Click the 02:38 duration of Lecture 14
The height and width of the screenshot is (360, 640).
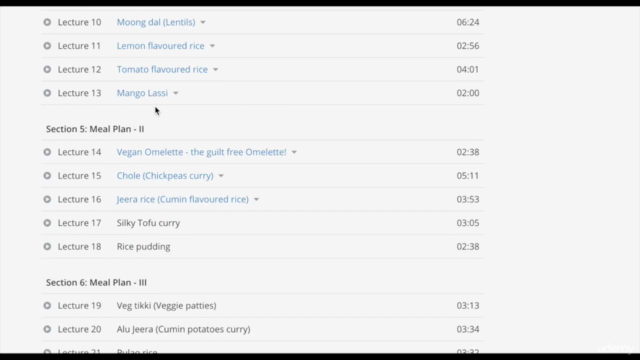(x=468, y=152)
